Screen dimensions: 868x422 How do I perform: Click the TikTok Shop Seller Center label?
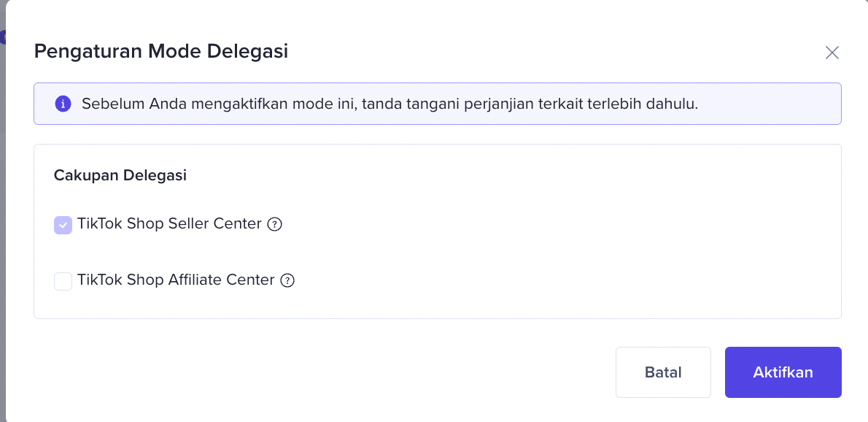coord(169,224)
